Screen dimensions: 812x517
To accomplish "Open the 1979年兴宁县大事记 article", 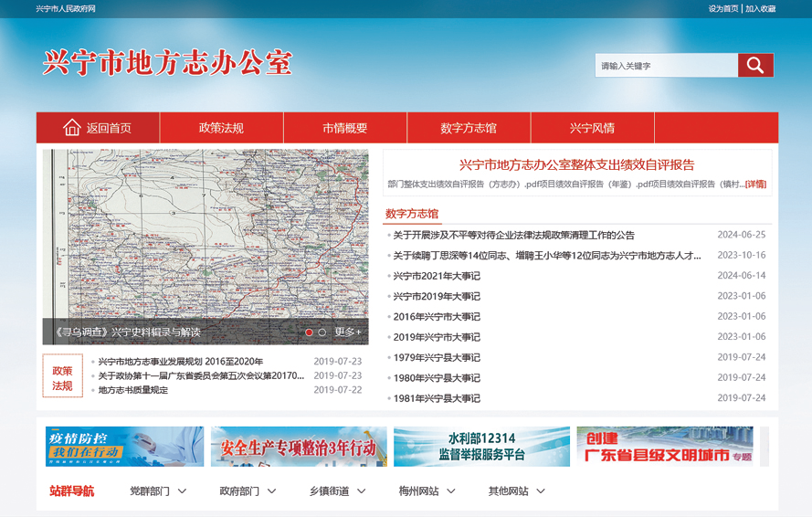I will (437, 357).
